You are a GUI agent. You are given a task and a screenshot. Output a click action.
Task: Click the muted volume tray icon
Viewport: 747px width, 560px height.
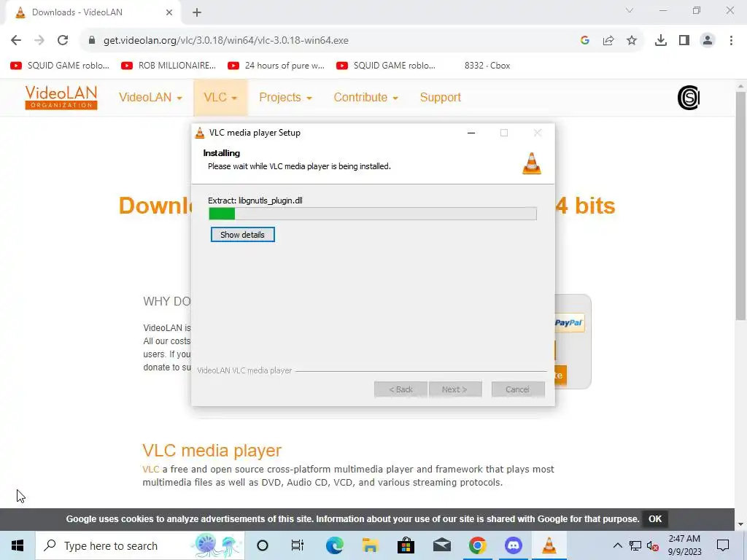click(x=652, y=545)
